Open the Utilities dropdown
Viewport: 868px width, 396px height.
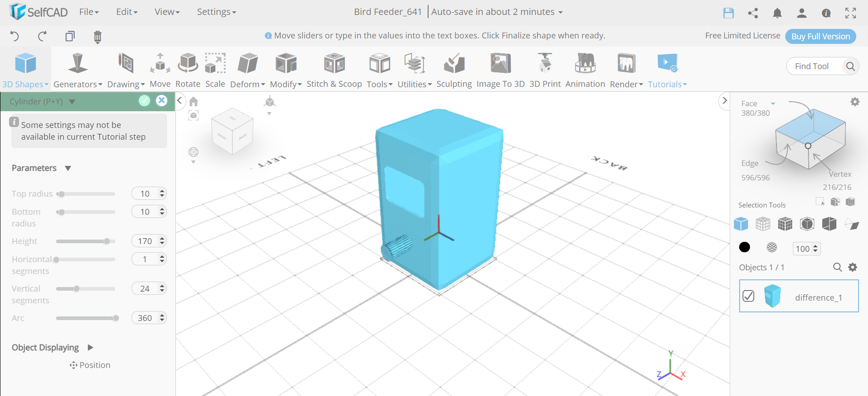coord(415,70)
